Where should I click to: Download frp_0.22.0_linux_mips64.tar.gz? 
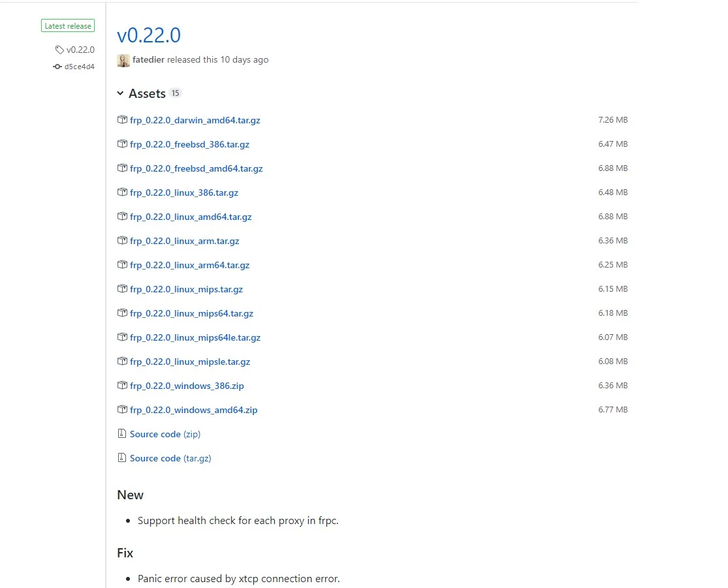pyautogui.click(x=192, y=313)
